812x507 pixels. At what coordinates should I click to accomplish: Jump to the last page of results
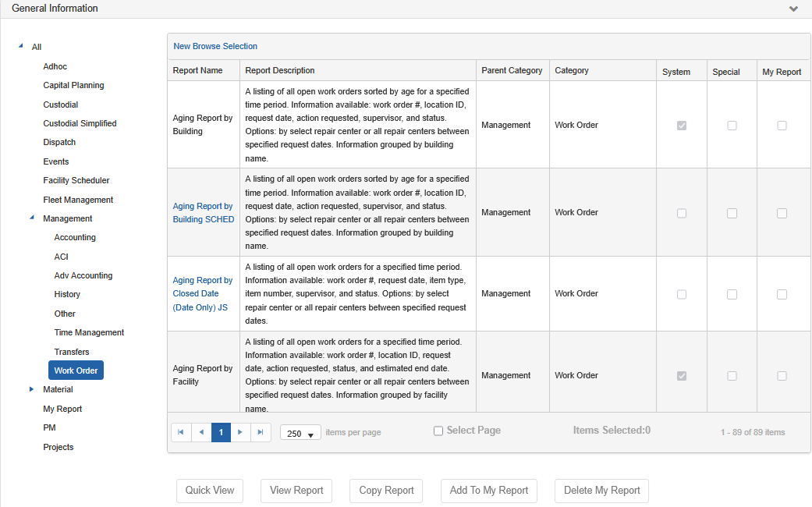click(x=261, y=432)
